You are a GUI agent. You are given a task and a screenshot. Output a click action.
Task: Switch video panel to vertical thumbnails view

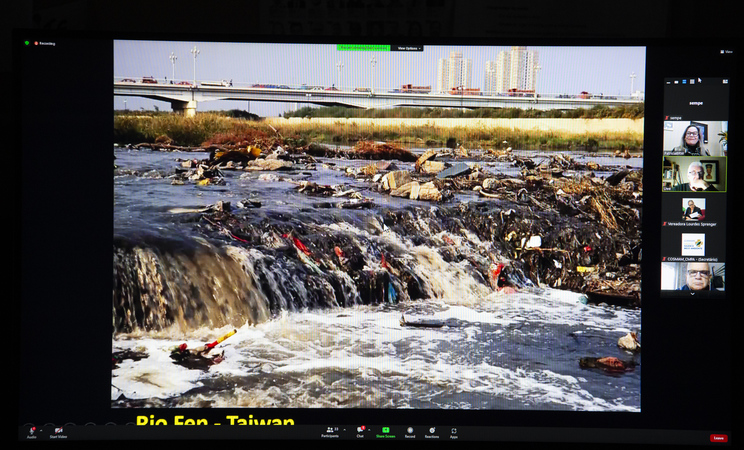684,82
